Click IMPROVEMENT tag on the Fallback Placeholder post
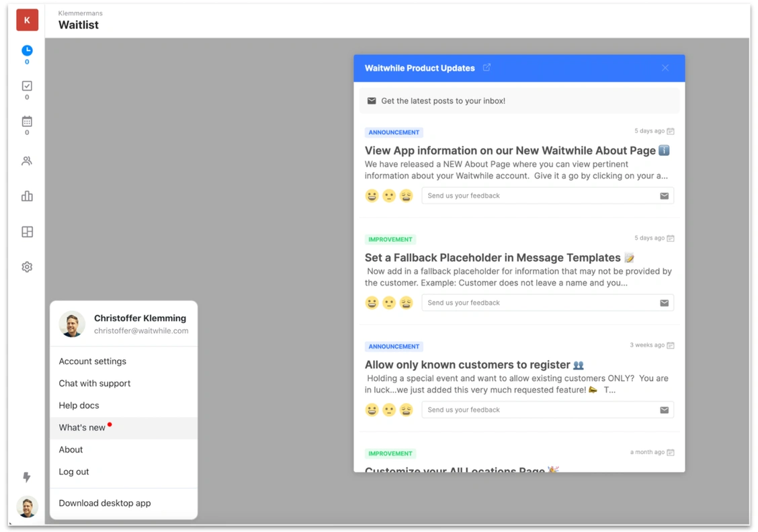758x532 pixels. [x=390, y=240]
